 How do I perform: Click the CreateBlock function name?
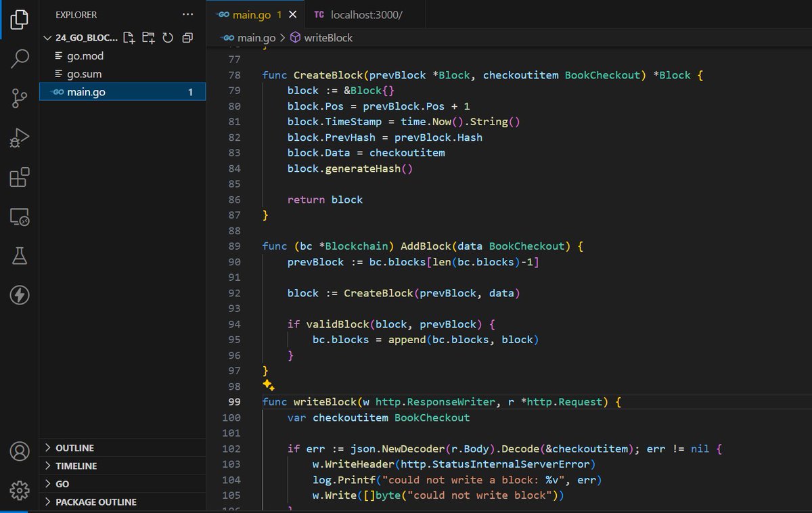point(328,75)
